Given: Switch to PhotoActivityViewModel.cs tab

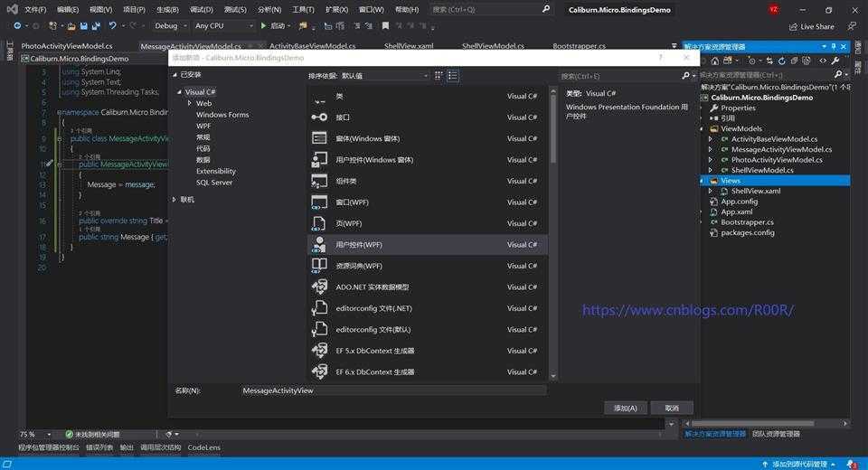Looking at the screenshot, I should point(66,46).
